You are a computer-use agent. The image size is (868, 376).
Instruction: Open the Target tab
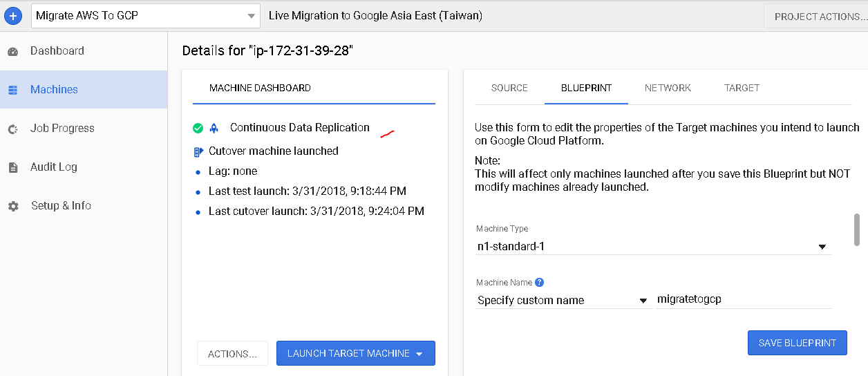pyautogui.click(x=742, y=88)
